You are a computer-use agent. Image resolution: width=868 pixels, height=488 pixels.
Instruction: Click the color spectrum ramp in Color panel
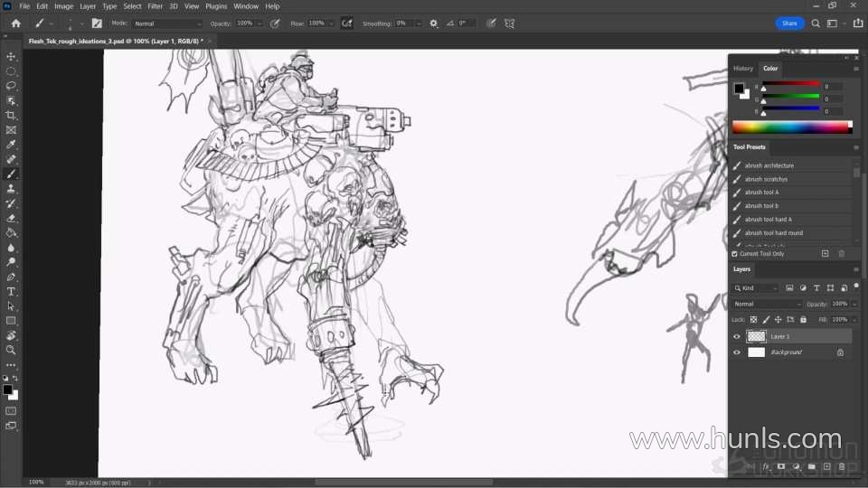[x=791, y=127]
